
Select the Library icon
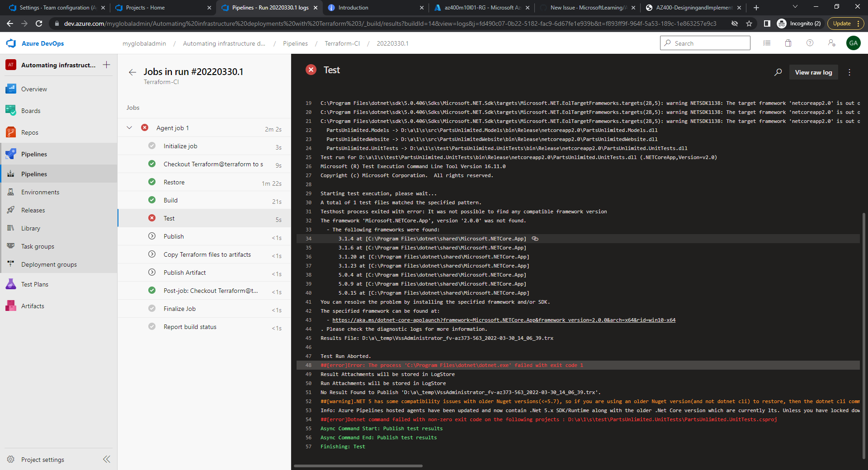(x=10, y=228)
